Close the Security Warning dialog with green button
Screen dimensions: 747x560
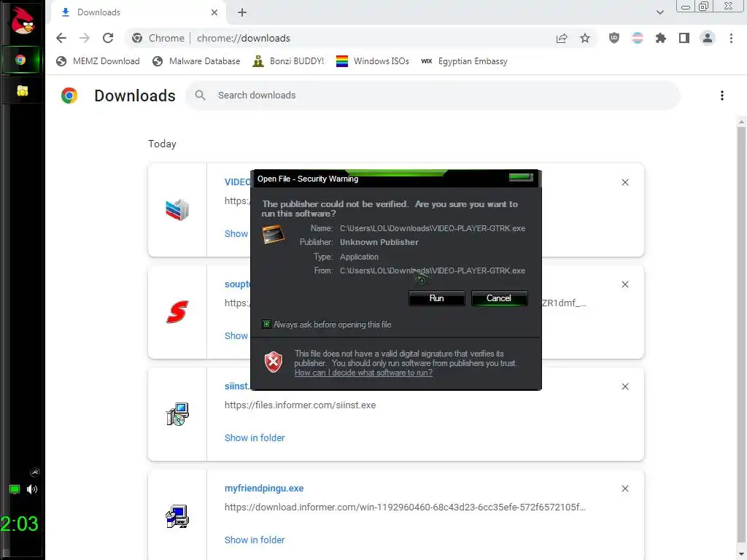[x=521, y=177]
